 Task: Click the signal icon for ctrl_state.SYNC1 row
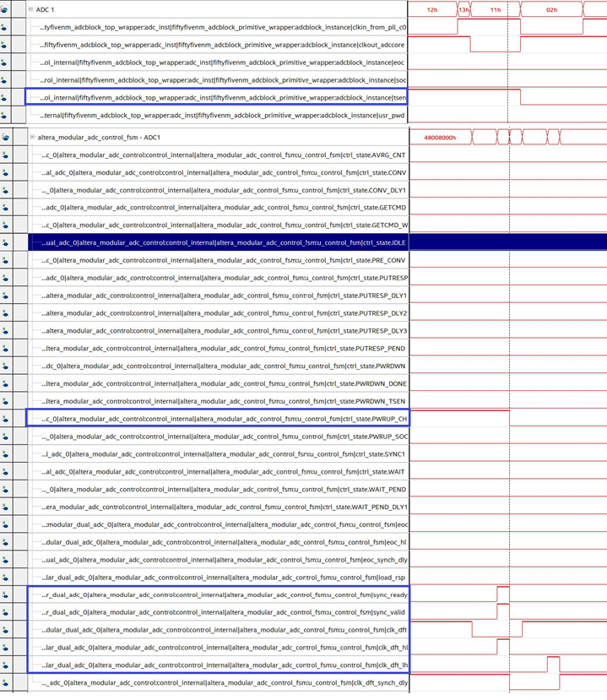5,454
